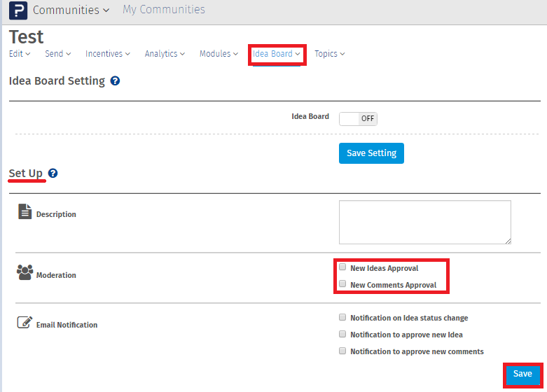Tick Notification on Idea status change
This screenshot has height=392, width=547.
(342, 317)
